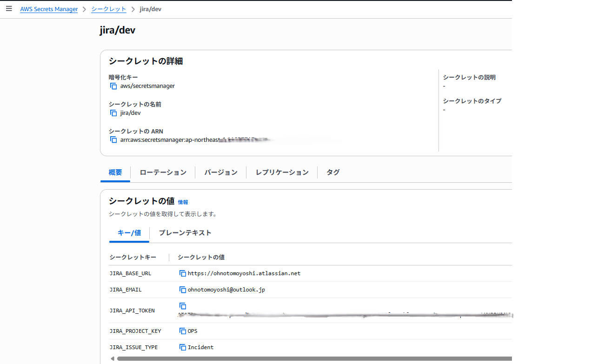Go to AWS Secrets Manager breadcrumb
The height and width of the screenshot is (364, 611).
point(49,9)
